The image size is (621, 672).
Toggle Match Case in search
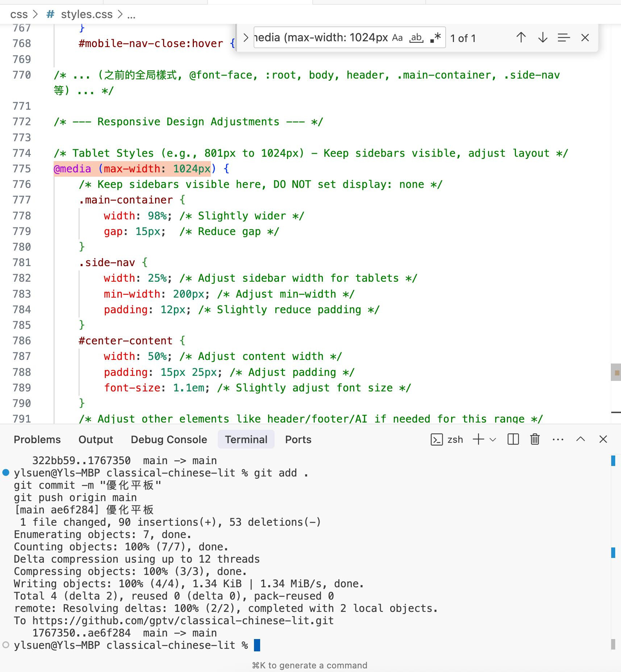(x=397, y=38)
